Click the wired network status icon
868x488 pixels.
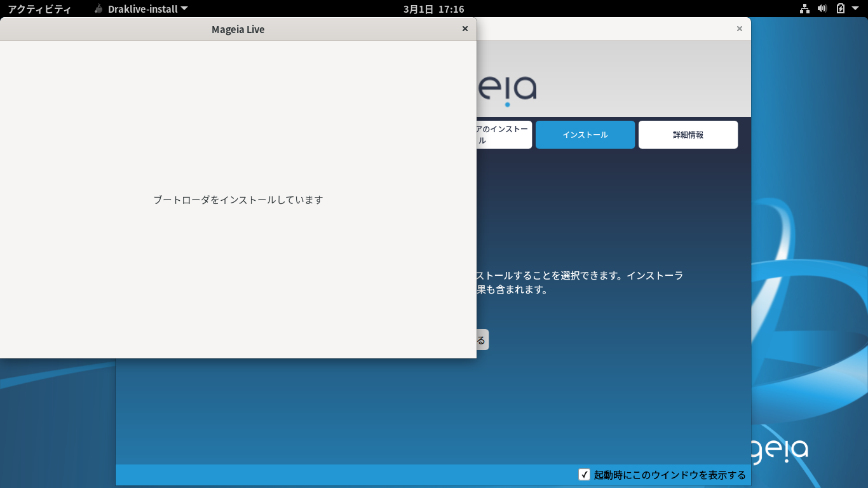pos(804,9)
